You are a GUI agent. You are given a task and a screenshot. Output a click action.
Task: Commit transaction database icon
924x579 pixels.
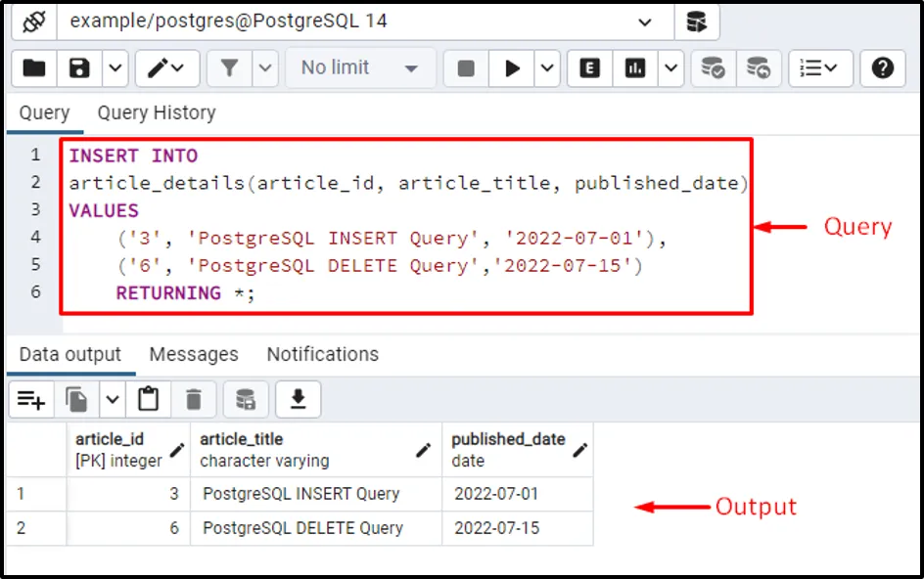[x=713, y=68]
